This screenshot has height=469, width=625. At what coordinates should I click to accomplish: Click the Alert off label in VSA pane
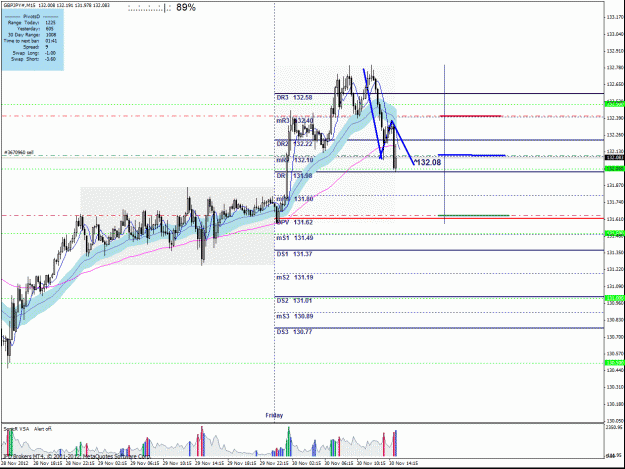pos(43,429)
